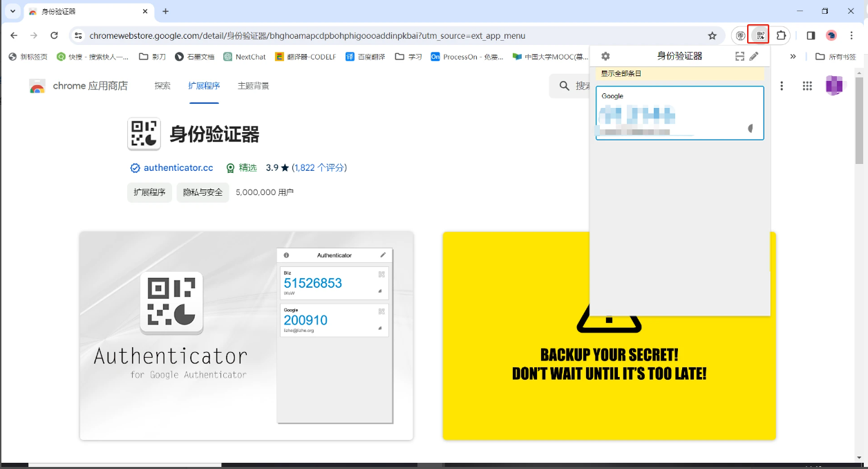The width and height of the screenshot is (868, 469).
Task: Open the 所有书签 folder
Action: (x=836, y=57)
